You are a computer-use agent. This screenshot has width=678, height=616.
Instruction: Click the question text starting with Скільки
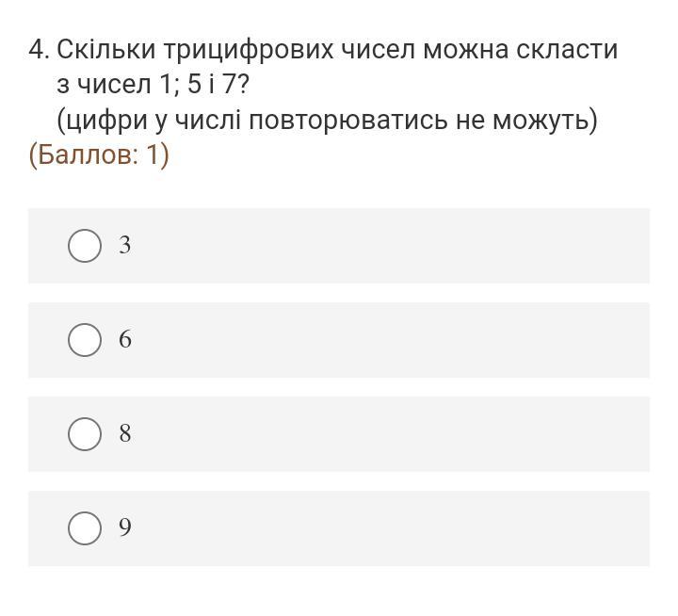point(337,50)
